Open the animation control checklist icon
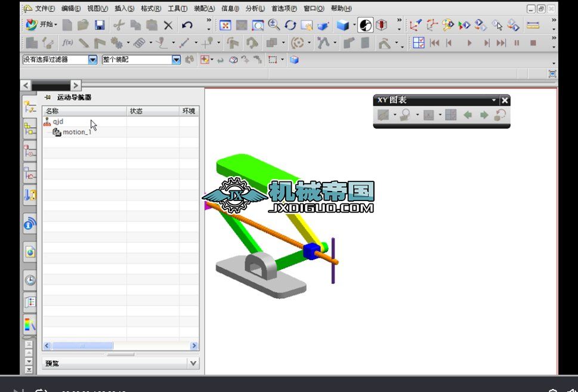The width and height of the screenshot is (578, 392). click(x=419, y=43)
